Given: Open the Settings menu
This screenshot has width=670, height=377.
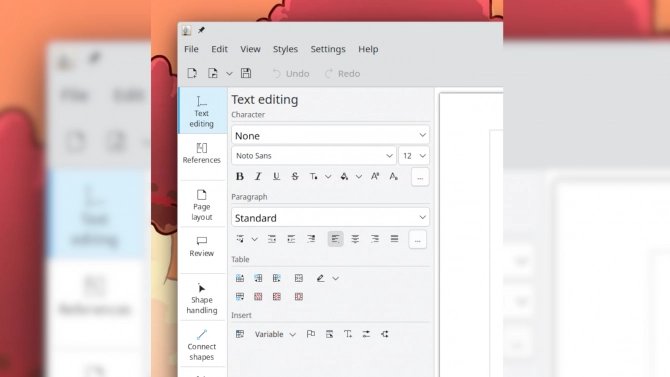Looking at the screenshot, I should coord(328,49).
